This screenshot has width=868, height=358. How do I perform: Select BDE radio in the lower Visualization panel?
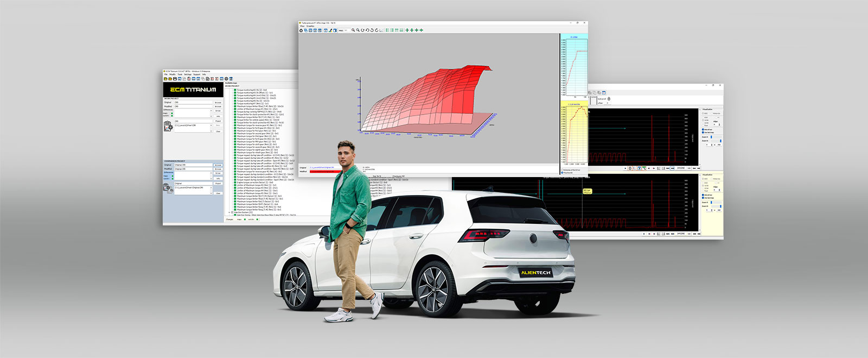pyautogui.click(x=704, y=179)
